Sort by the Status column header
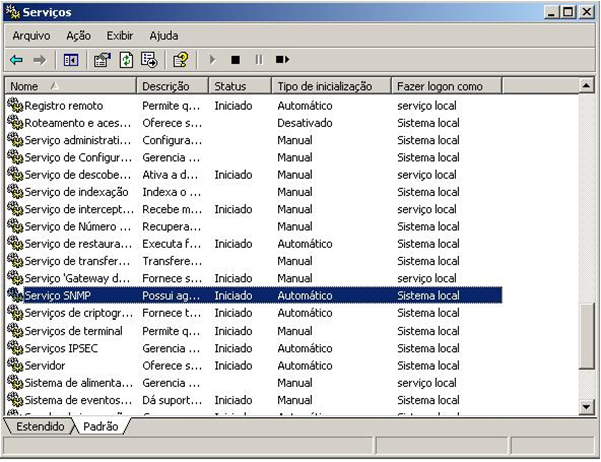 (240, 87)
